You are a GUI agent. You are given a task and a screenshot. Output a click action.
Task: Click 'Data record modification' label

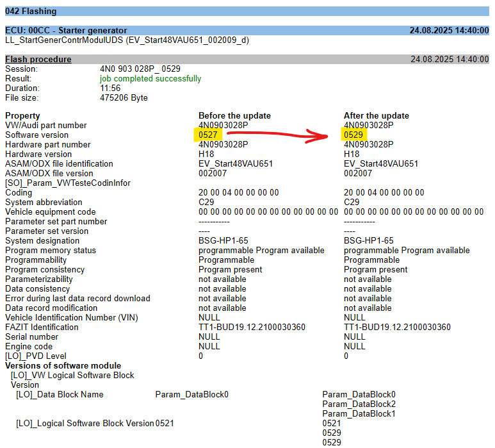point(51,308)
